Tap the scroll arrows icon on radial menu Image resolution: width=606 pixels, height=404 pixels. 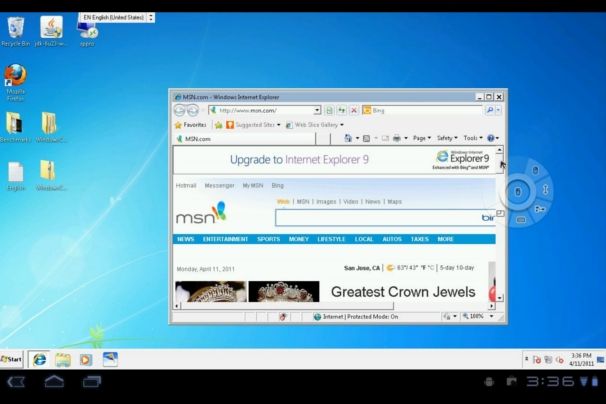tap(545, 189)
